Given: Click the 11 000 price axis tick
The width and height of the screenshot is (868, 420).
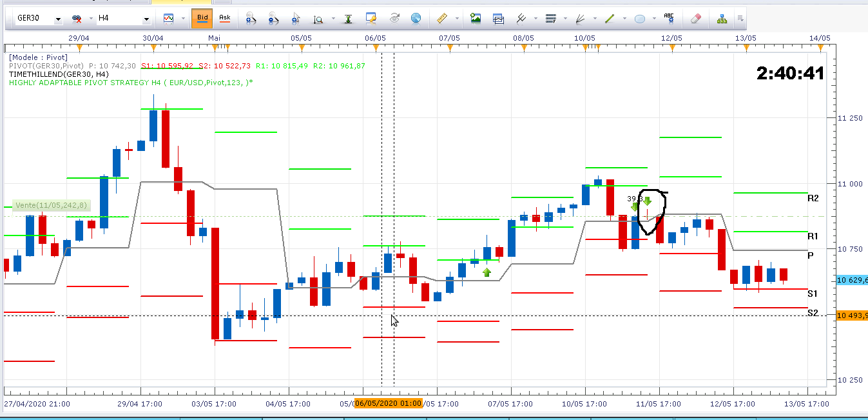Looking at the screenshot, I should 849,184.
